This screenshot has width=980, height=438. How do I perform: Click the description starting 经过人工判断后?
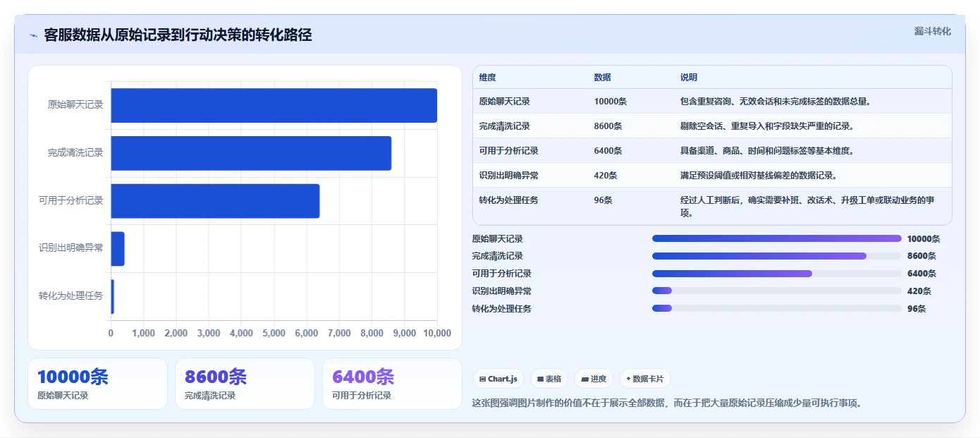click(807, 207)
